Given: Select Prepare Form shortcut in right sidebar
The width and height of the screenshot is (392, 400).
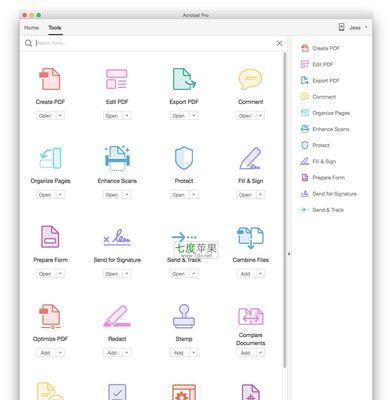Looking at the screenshot, I should click(x=323, y=178).
